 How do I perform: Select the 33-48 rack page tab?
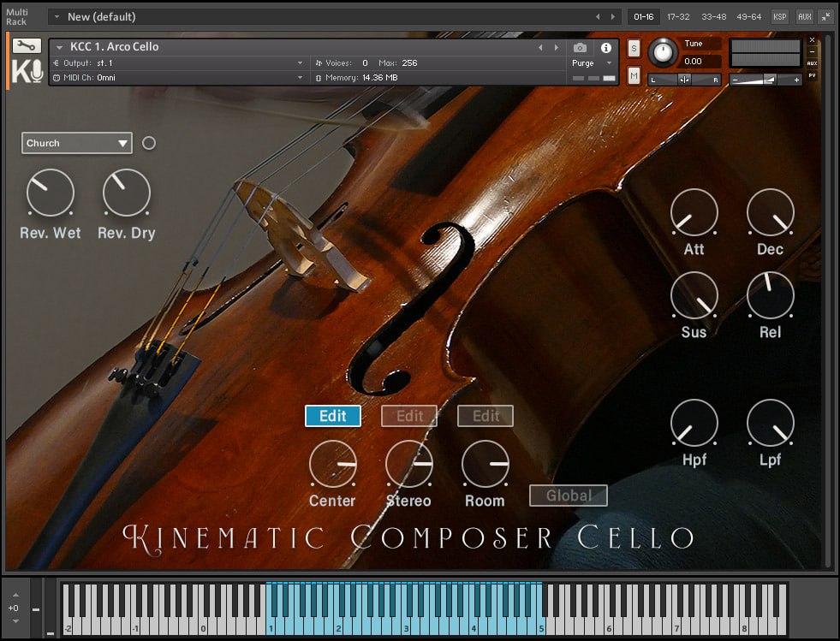[x=713, y=16]
